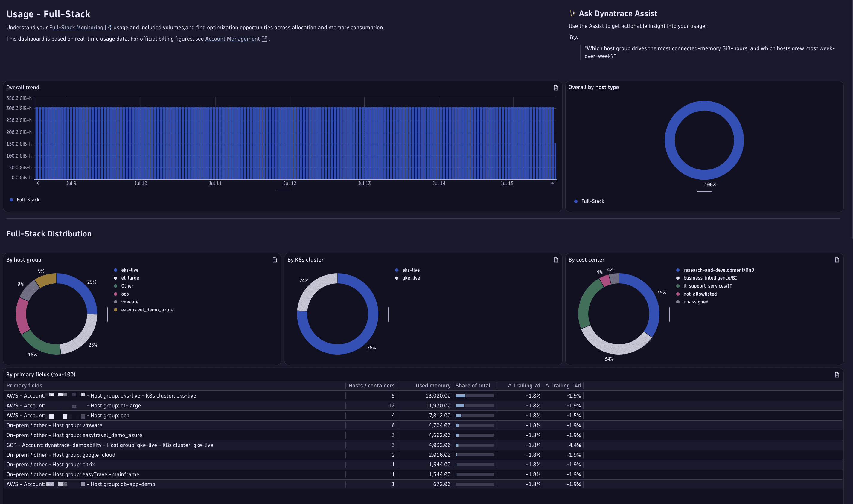853x504 pixels.
Task: Toggle ocp legend entry in By host group
Action: point(121,294)
